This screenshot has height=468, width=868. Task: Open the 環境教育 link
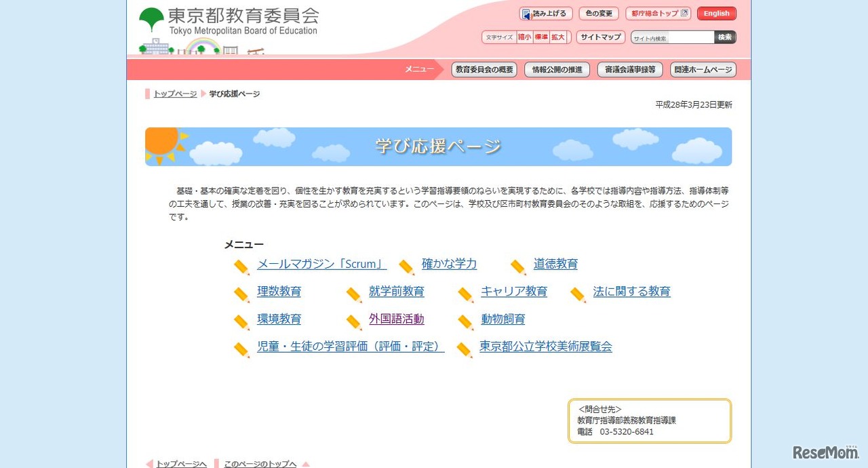(279, 319)
